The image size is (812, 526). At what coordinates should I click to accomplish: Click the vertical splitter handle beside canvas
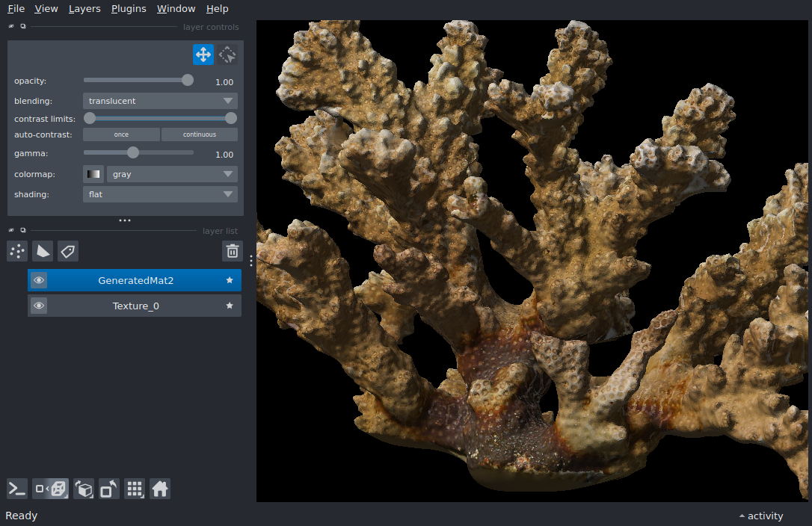coord(251,261)
